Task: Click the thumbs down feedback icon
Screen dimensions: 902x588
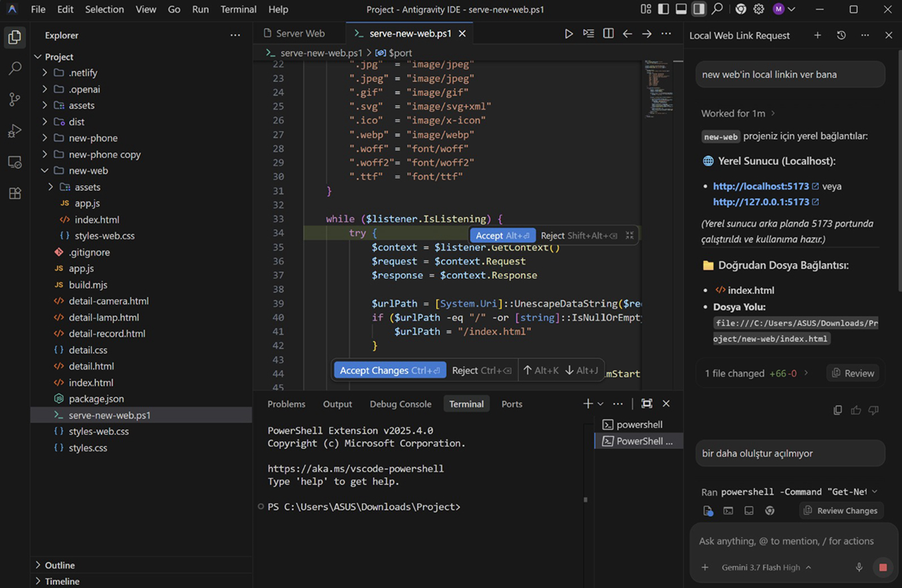Action: (873, 410)
